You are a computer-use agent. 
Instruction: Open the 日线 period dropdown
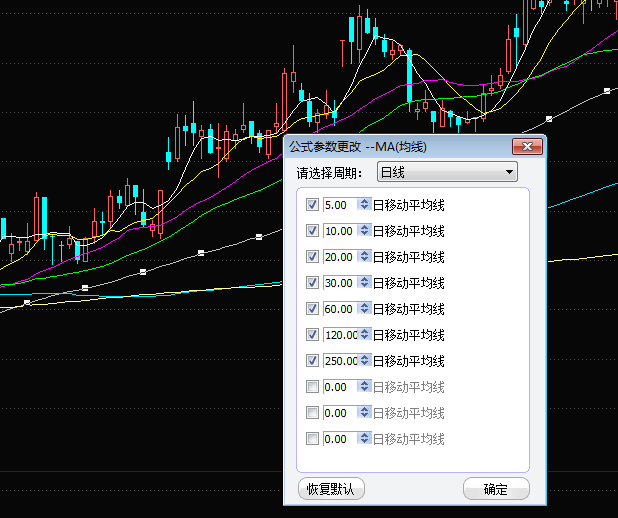pyautogui.click(x=447, y=173)
